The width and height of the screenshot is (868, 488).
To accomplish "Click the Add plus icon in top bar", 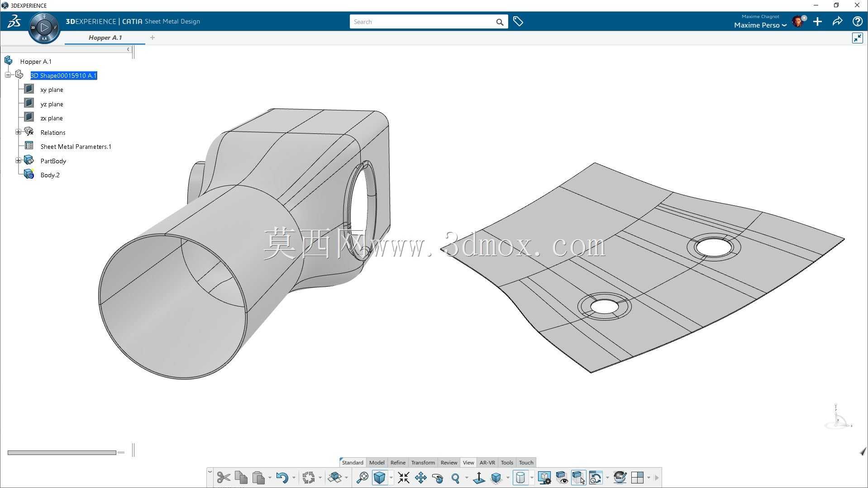I will [x=817, y=21].
